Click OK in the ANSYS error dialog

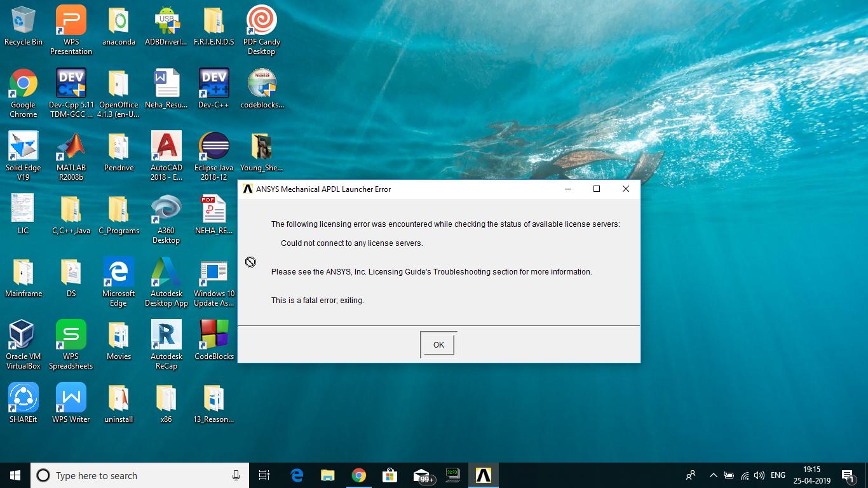[438, 344]
